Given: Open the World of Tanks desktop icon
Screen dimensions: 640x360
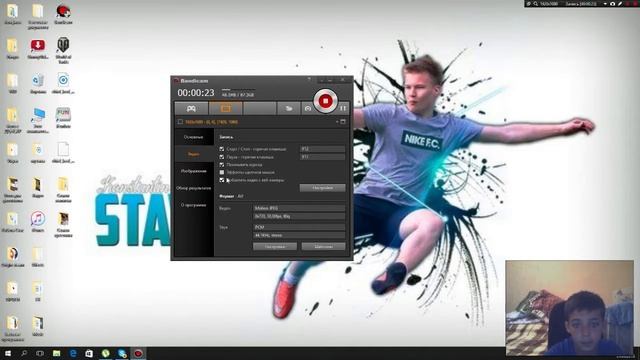Looking at the screenshot, I should pos(63,50).
